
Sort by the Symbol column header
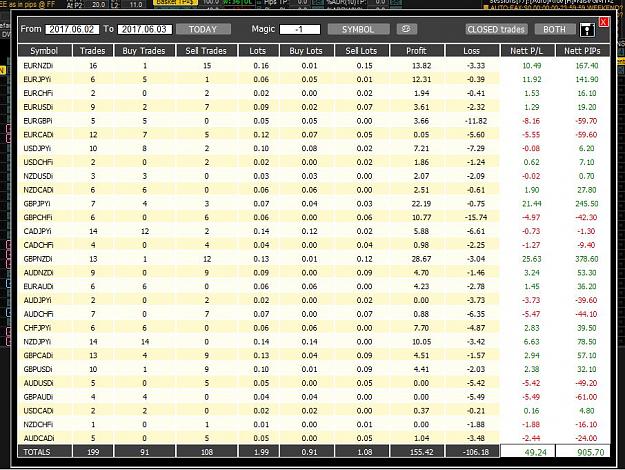[x=45, y=51]
